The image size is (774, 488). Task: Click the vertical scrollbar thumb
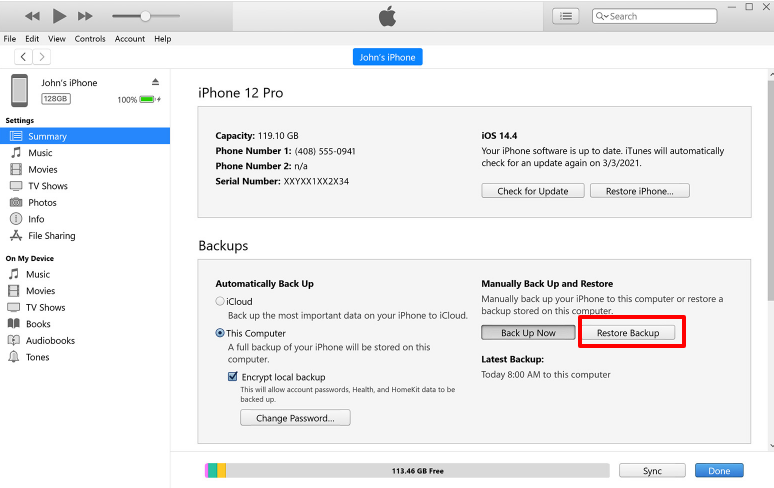tap(771, 189)
